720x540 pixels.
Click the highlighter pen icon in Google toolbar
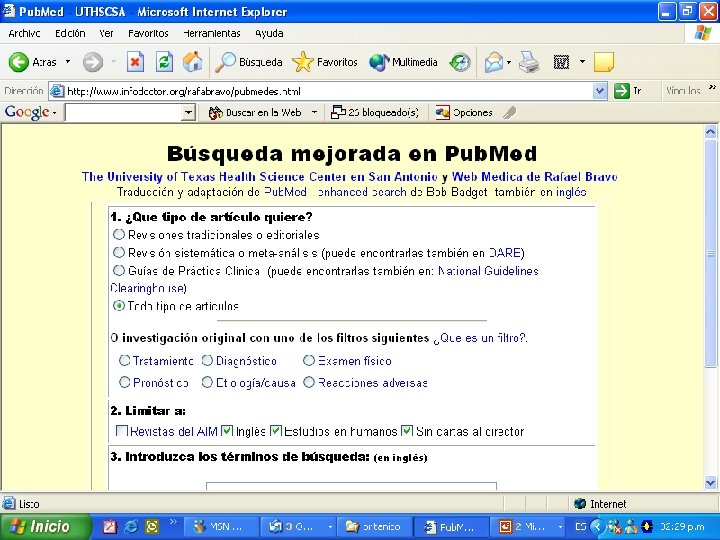(x=510, y=112)
